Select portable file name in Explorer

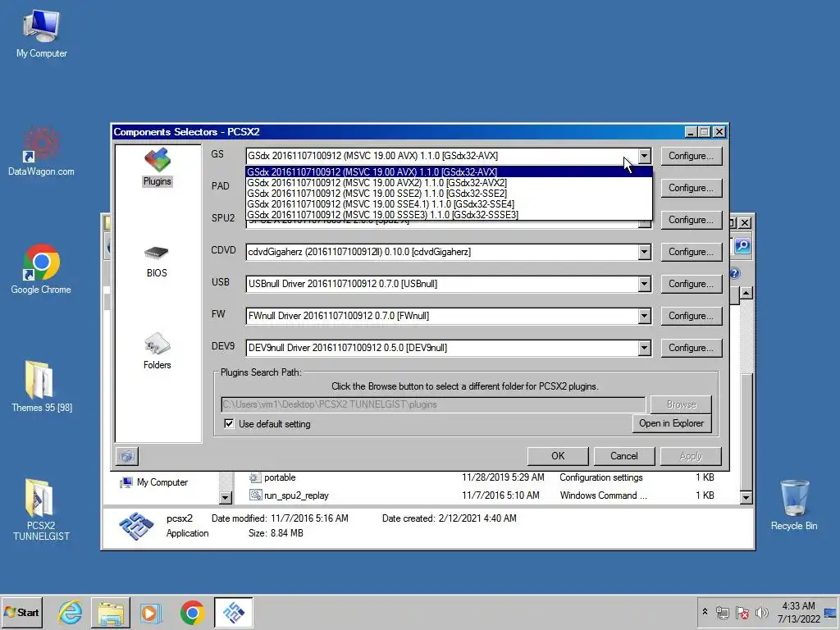click(280, 477)
